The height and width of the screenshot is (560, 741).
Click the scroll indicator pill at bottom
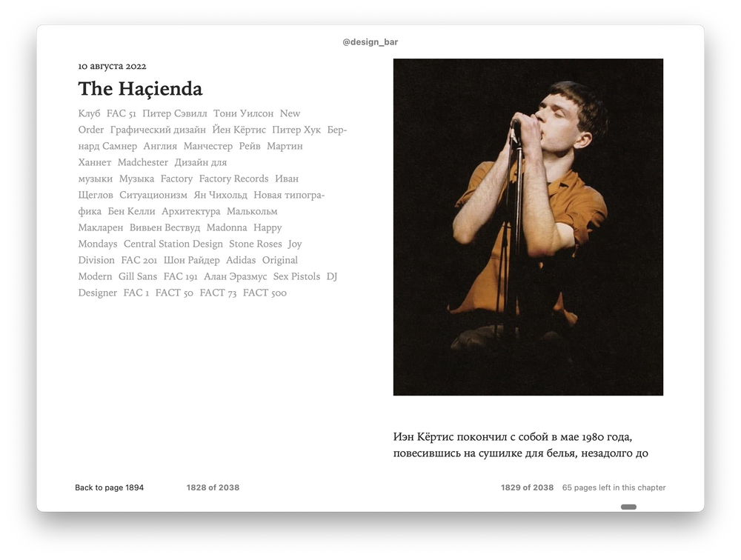click(x=628, y=507)
